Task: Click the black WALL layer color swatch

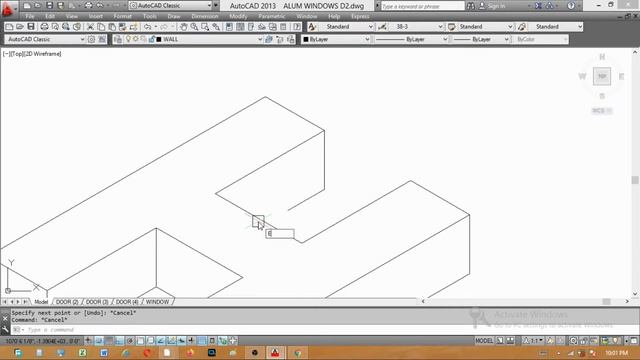Action: [159, 39]
